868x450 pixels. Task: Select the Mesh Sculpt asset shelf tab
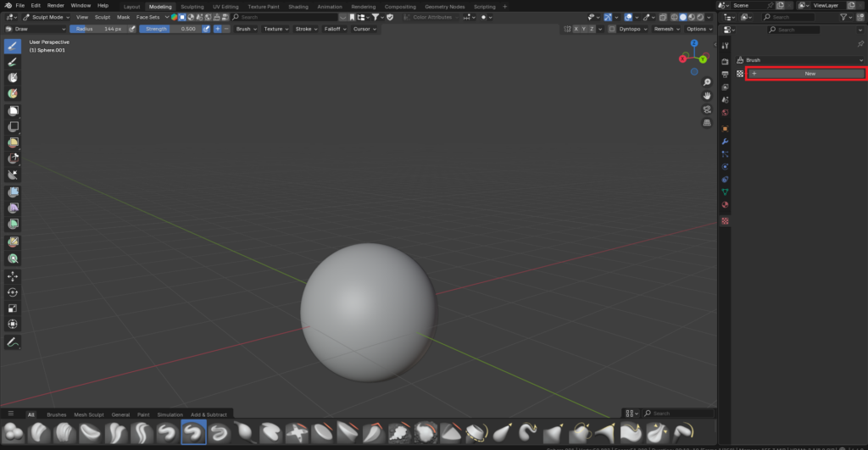88,414
